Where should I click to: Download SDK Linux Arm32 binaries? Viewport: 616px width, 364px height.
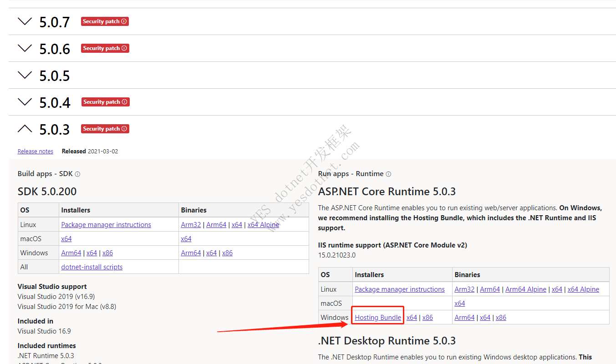click(191, 225)
